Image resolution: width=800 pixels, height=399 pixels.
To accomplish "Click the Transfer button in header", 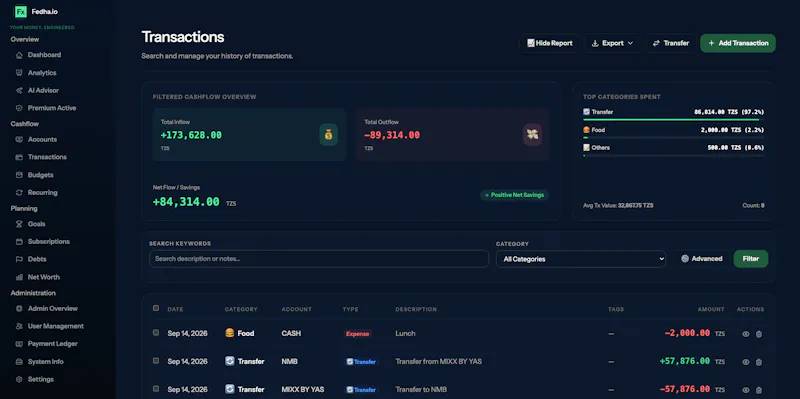I will click(x=670, y=43).
